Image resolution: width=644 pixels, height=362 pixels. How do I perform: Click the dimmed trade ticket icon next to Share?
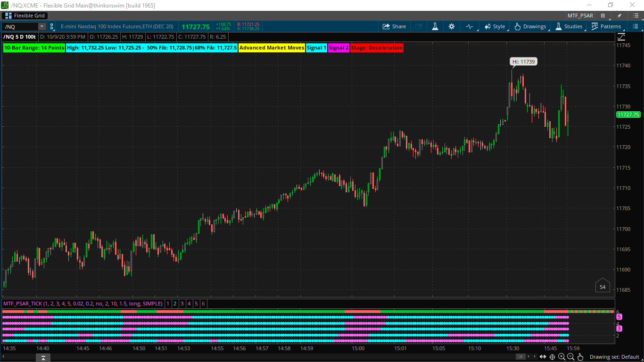pyautogui.click(x=419, y=26)
